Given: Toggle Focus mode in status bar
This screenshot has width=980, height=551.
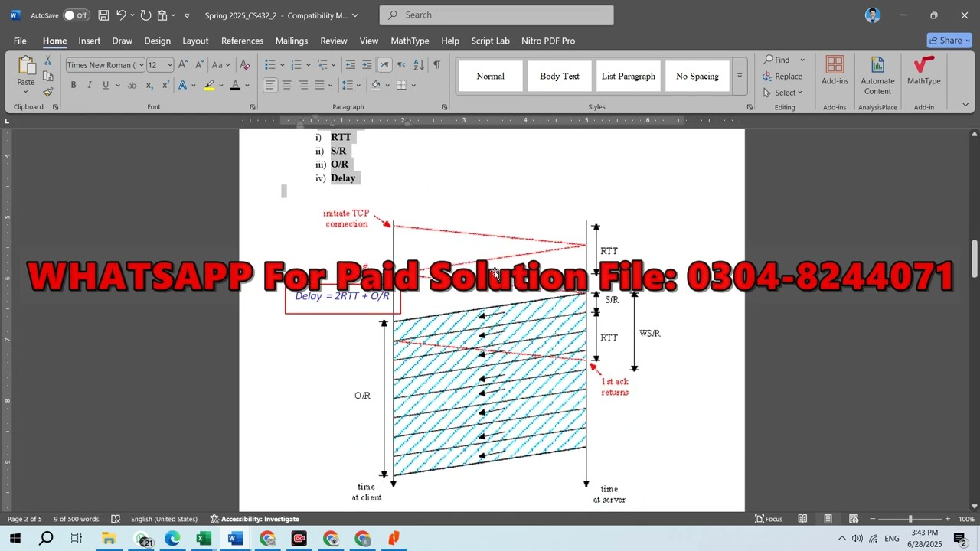Looking at the screenshot, I should 769,519.
